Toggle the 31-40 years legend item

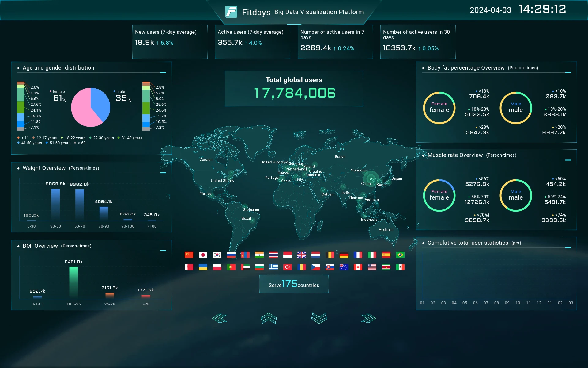[130, 138]
